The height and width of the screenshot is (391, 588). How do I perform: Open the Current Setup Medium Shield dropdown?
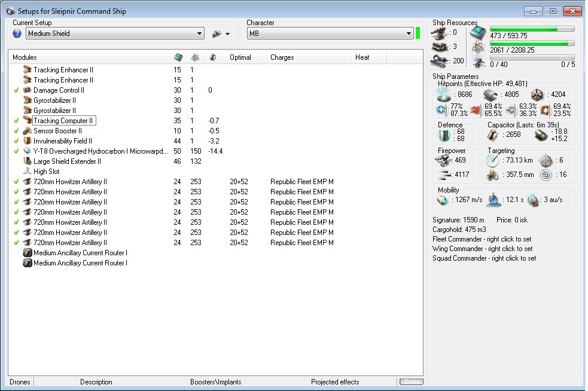click(x=115, y=33)
